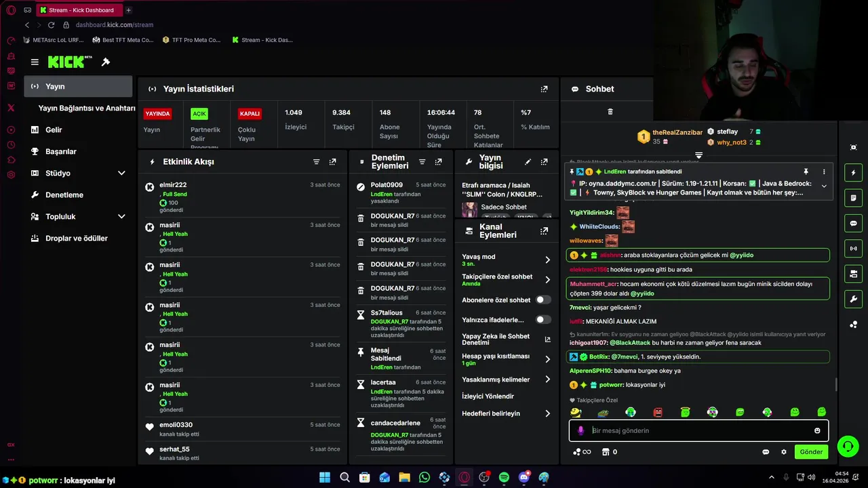The width and height of the screenshot is (868, 488).
Task: Open Yasaklanmış kelimeler chevron
Action: tap(547, 380)
